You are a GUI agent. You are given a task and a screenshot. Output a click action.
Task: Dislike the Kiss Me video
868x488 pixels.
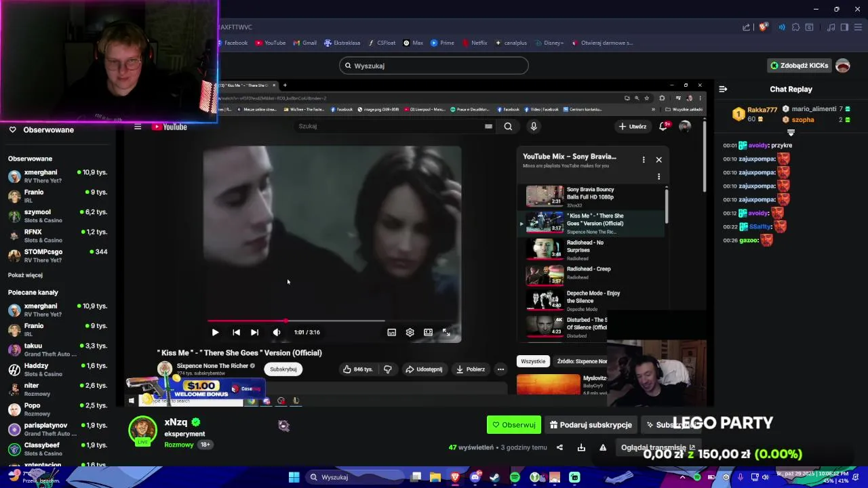pyautogui.click(x=388, y=369)
